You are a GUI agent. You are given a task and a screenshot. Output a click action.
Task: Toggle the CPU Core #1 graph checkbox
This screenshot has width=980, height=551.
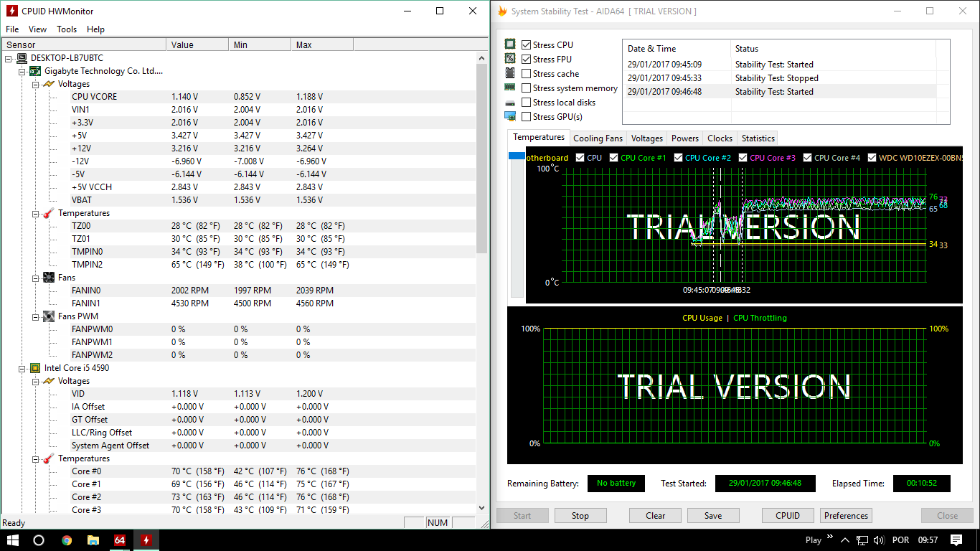coord(613,158)
